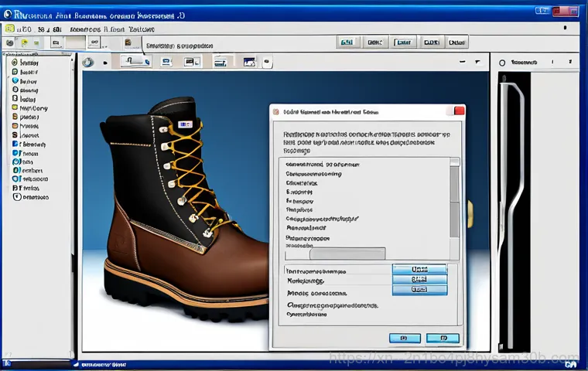Viewport: 588px width, 371px height.
Task: Click the right blue button at dialog bottom
Action: coord(443,339)
